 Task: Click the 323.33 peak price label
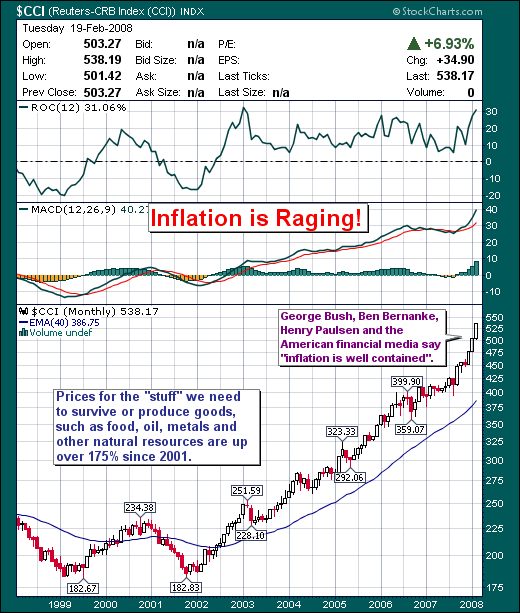click(342, 432)
